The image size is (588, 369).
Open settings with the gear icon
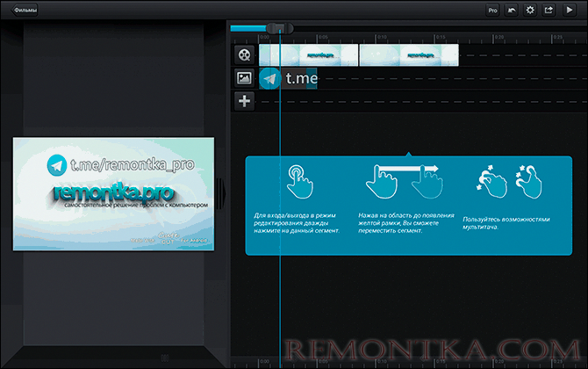coord(529,11)
